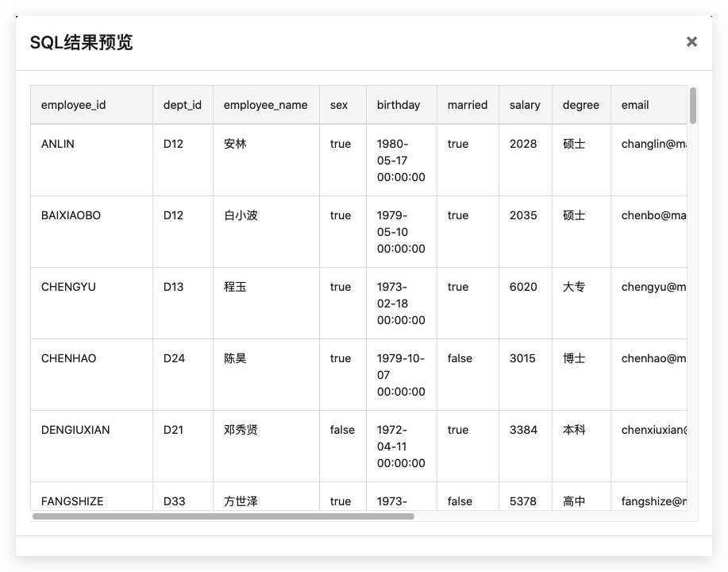Click the false married cell for CHENHAO
Viewport: 728px width, 572px height.
coord(468,375)
